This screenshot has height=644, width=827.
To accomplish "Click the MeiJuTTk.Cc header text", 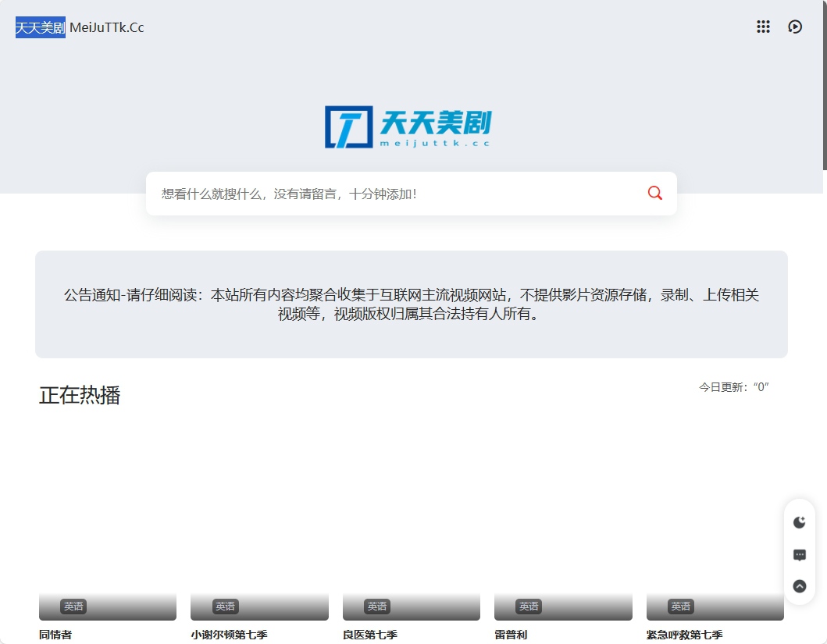I will click(107, 28).
